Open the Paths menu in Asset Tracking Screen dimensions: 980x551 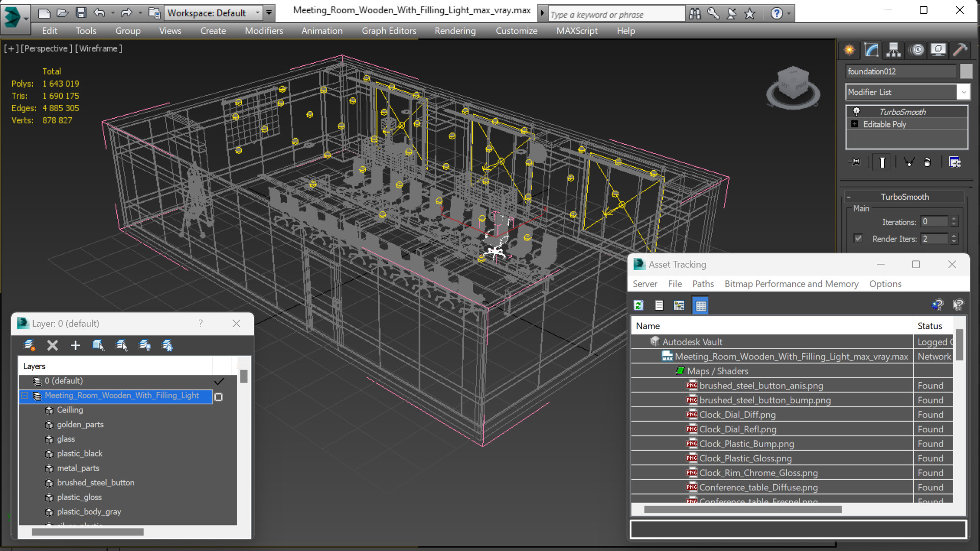(x=703, y=284)
